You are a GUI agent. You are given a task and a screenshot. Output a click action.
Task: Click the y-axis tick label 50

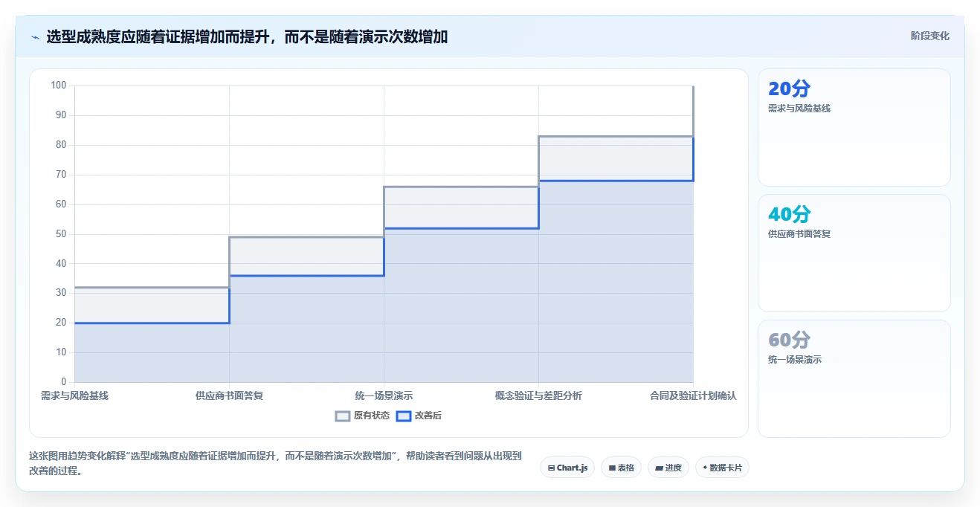[61, 234]
